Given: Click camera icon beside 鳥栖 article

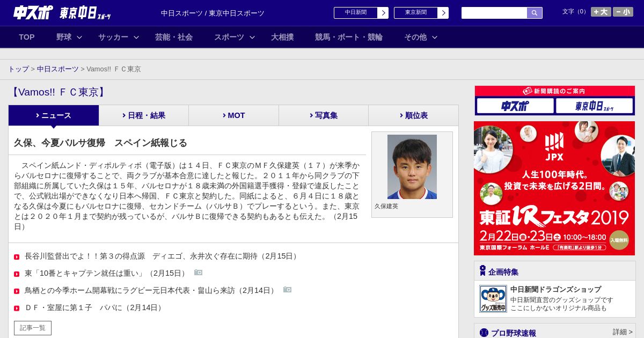Looking at the screenshot, I should click(287, 290).
